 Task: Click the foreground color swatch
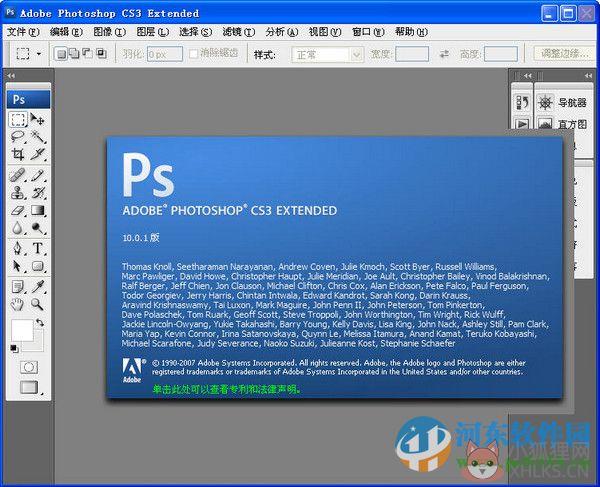(22, 330)
